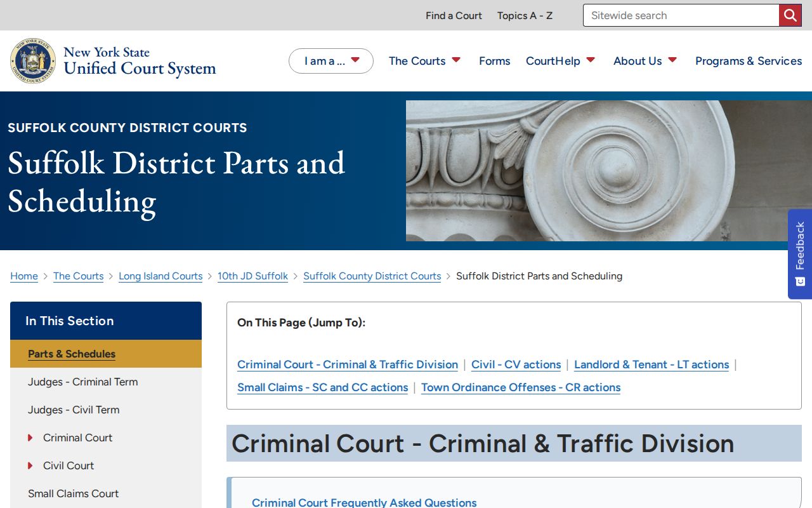The width and height of the screenshot is (812, 508).
Task: Click the Unified Court System title text
Action: tap(140, 69)
